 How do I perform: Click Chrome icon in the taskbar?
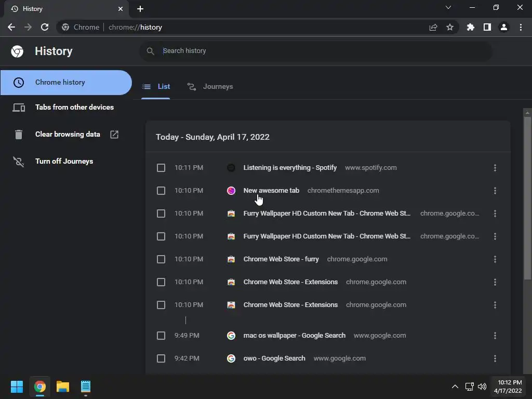39,387
